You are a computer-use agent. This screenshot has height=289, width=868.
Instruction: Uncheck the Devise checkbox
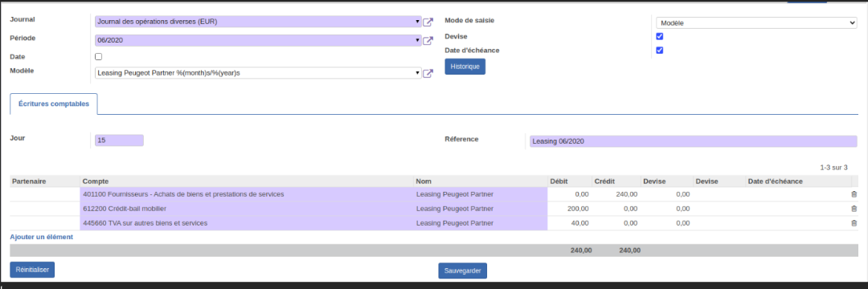pos(659,36)
